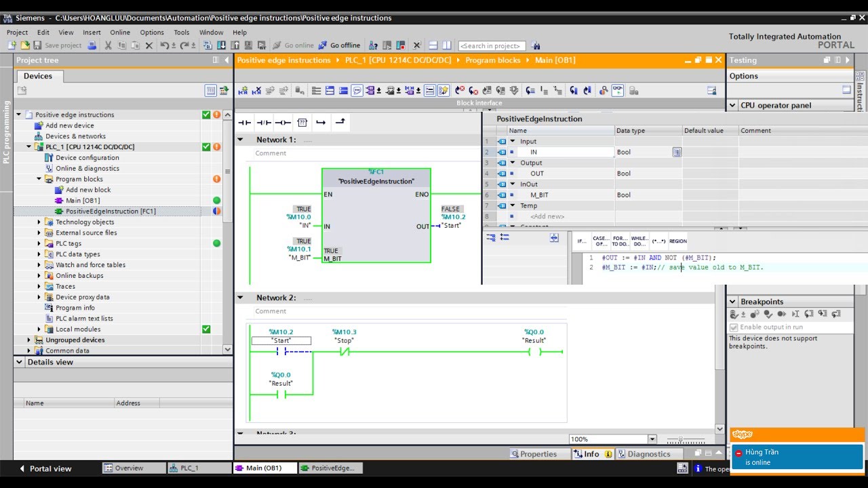
Task: Expand the Watch and force tables folder
Action: [x=39, y=265]
